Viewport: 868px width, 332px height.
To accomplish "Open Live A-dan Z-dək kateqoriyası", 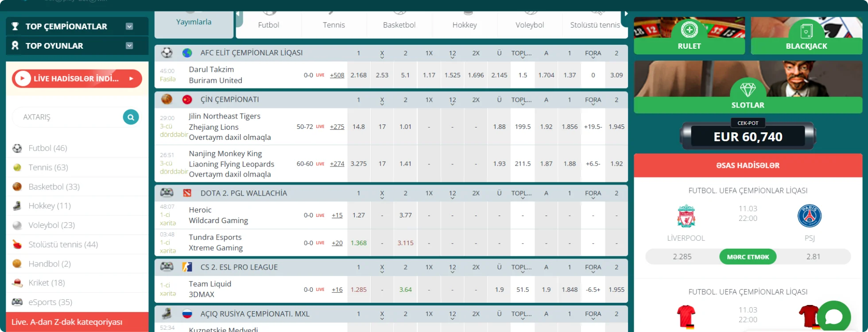I will click(x=77, y=322).
